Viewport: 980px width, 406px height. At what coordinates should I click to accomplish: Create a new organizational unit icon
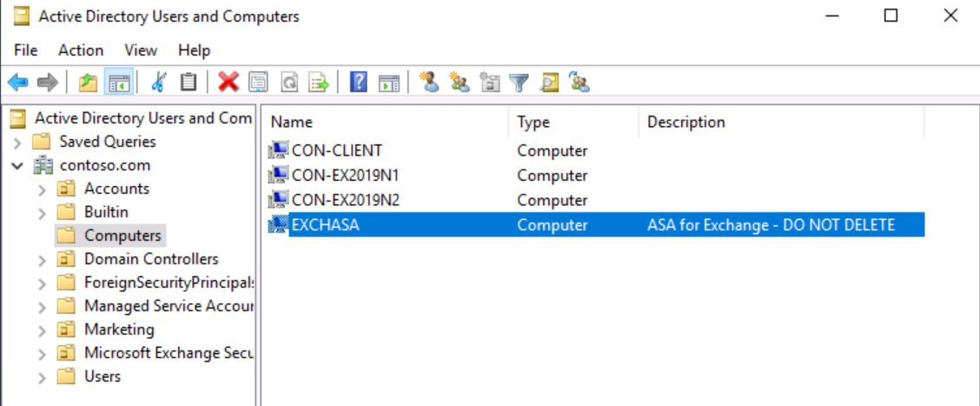(489, 82)
